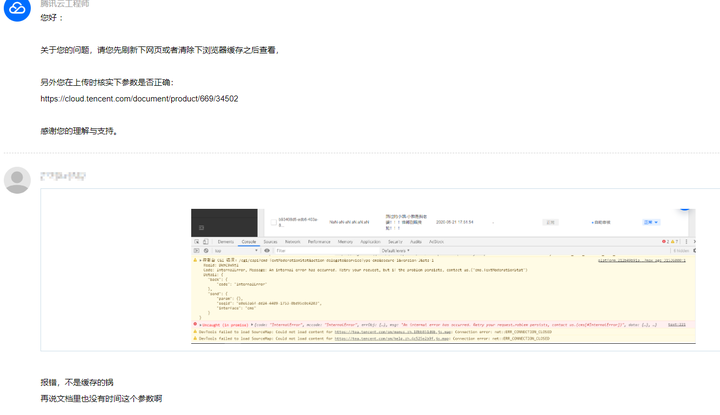Click the red error count badge in DevTools

pyautogui.click(x=665, y=241)
